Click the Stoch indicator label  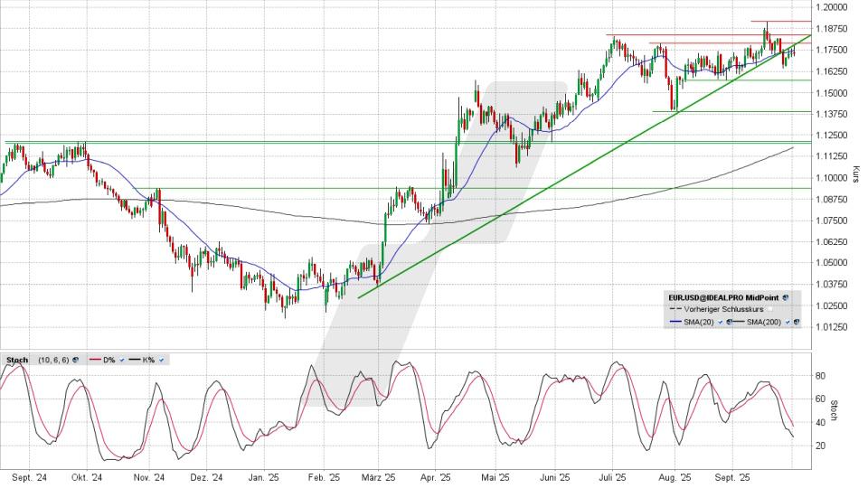(17, 360)
